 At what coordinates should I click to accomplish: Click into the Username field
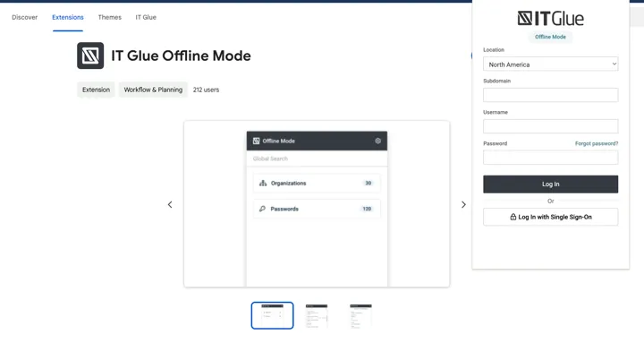click(550, 126)
